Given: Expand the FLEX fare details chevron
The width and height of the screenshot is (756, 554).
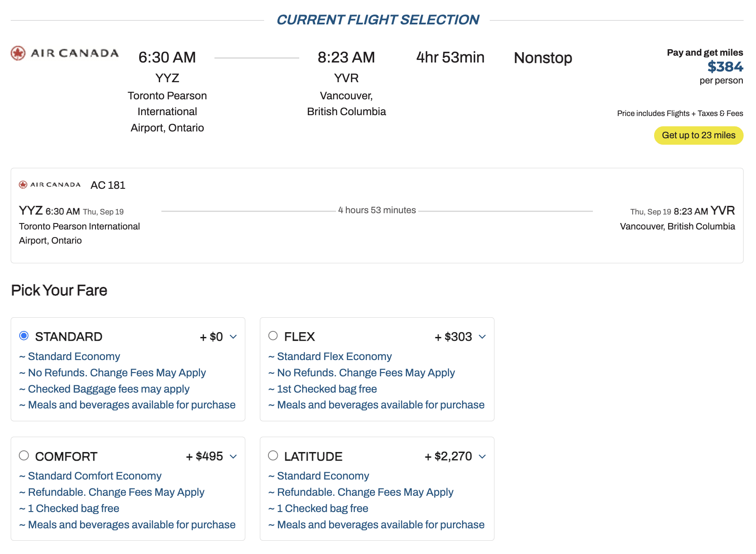Looking at the screenshot, I should coord(482,337).
